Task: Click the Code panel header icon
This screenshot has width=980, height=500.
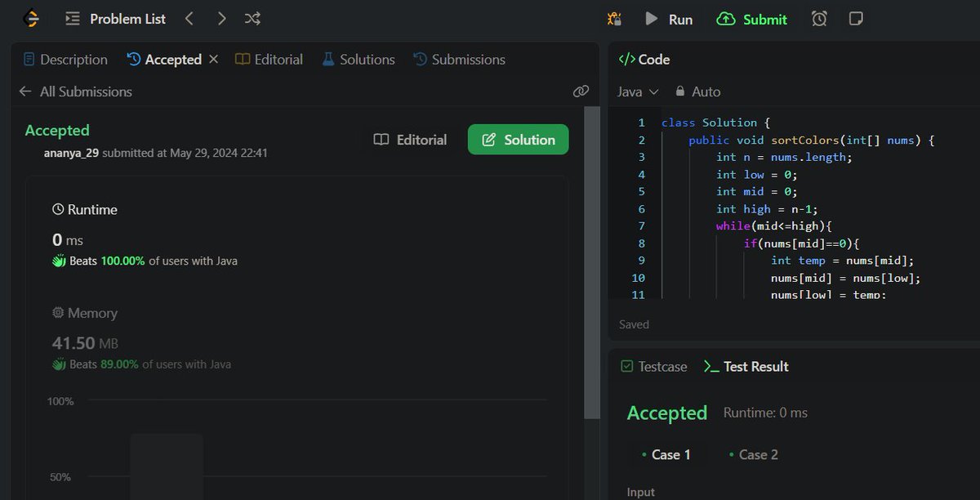Action: click(x=626, y=60)
